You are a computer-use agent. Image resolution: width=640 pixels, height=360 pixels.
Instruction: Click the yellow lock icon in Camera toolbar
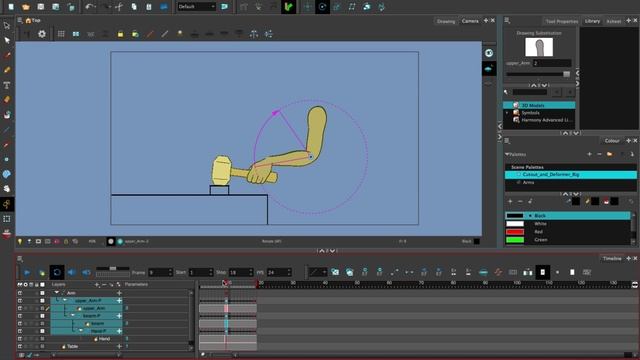(120, 34)
